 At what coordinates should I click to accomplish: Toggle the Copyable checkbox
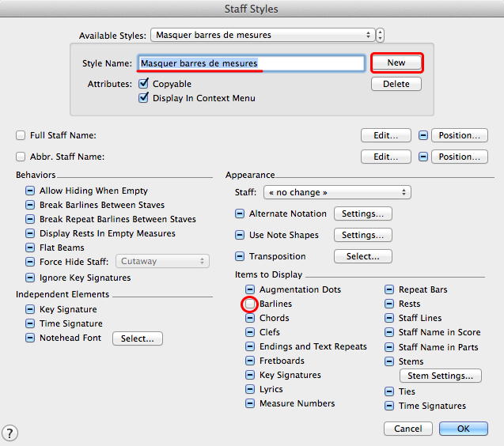point(144,84)
